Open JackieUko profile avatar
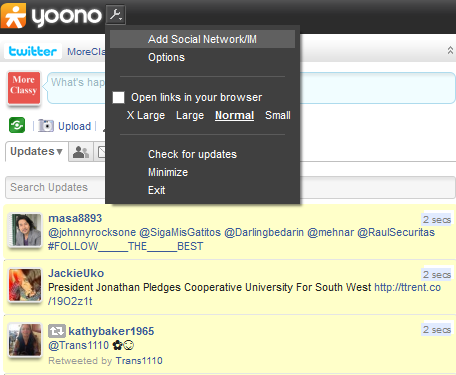The image size is (456, 375). 25,285
